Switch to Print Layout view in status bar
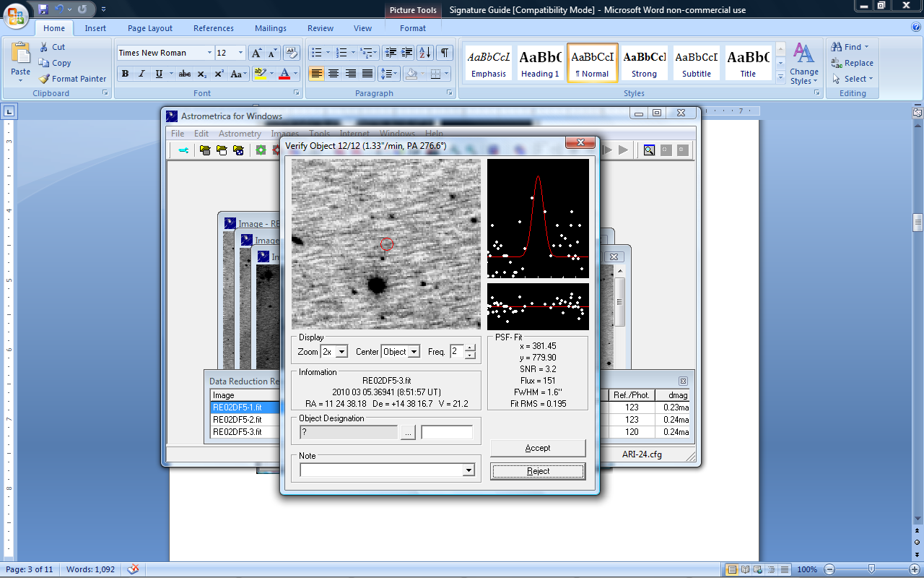The height and width of the screenshot is (578, 924). 731,569
